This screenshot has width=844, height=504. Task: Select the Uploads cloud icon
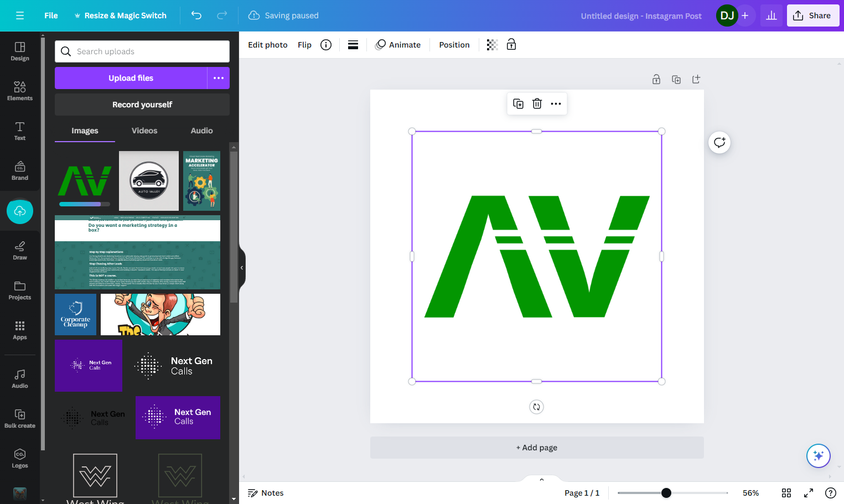[20, 211]
